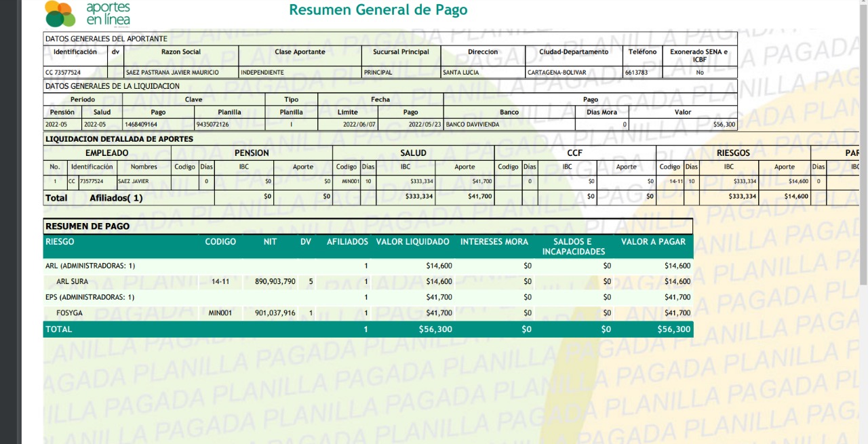
Task: Click the payment key 1468409164
Action: click(x=141, y=125)
